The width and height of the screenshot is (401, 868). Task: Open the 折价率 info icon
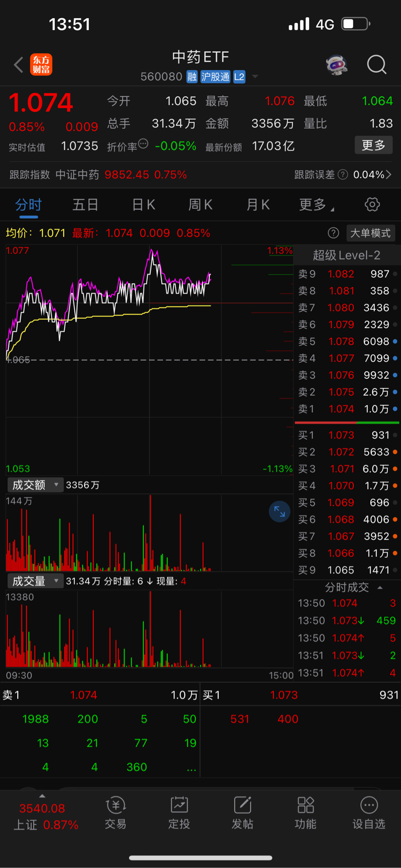click(143, 144)
